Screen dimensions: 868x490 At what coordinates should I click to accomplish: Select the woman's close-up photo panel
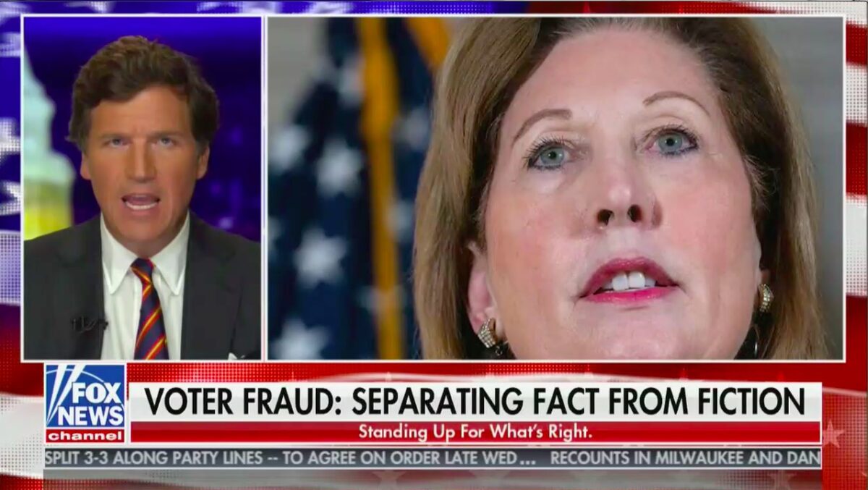(556, 188)
